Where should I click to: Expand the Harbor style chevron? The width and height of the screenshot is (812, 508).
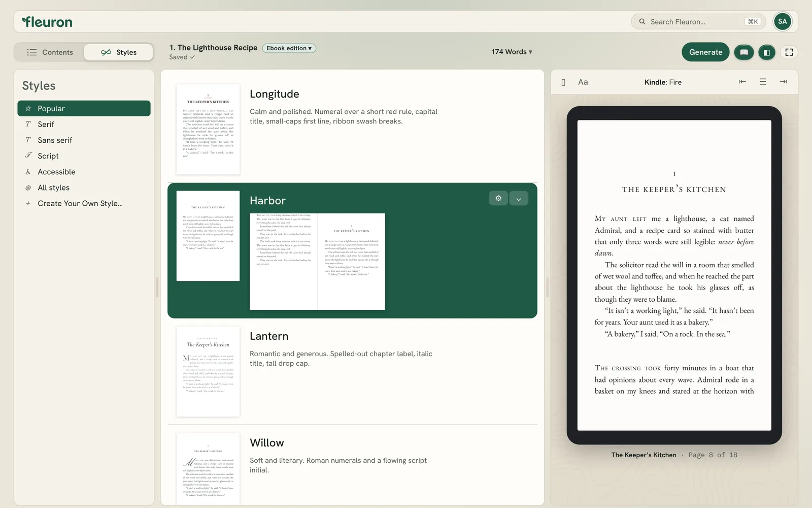(519, 199)
